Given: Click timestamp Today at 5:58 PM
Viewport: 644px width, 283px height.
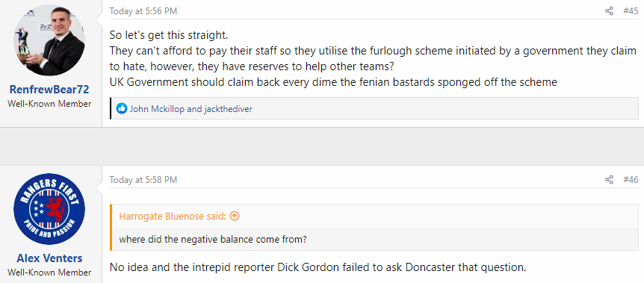Looking at the screenshot, I should point(143,179).
